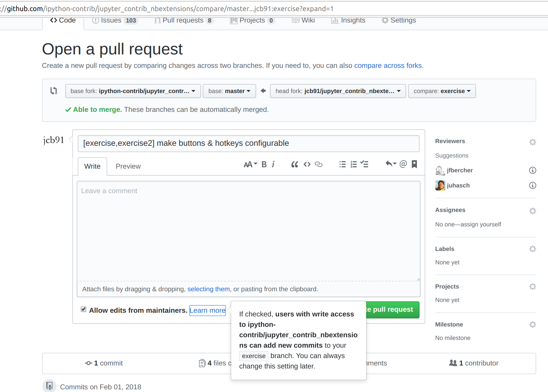548x392 pixels.
Task: Insert code formatting
Action: 307,164
